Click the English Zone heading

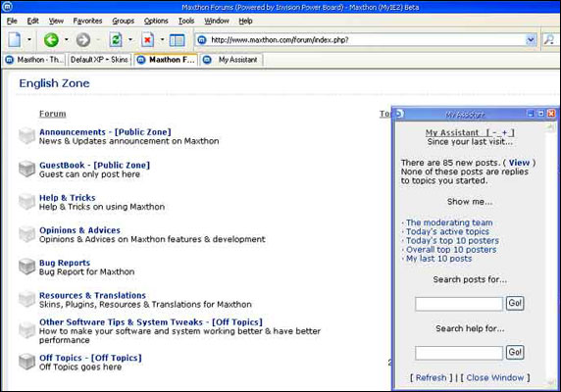pyautogui.click(x=54, y=83)
